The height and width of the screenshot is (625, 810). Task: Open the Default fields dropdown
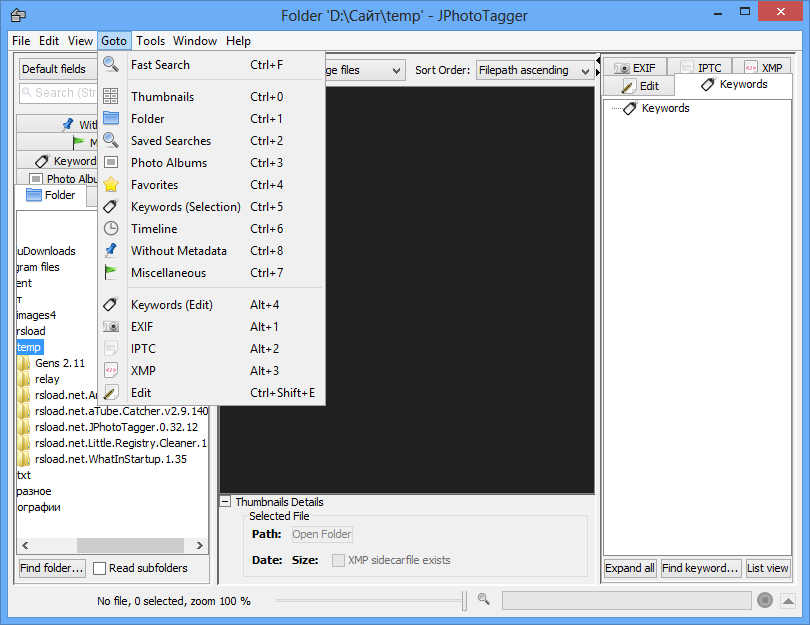pyautogui.click(x=57, y=69)
